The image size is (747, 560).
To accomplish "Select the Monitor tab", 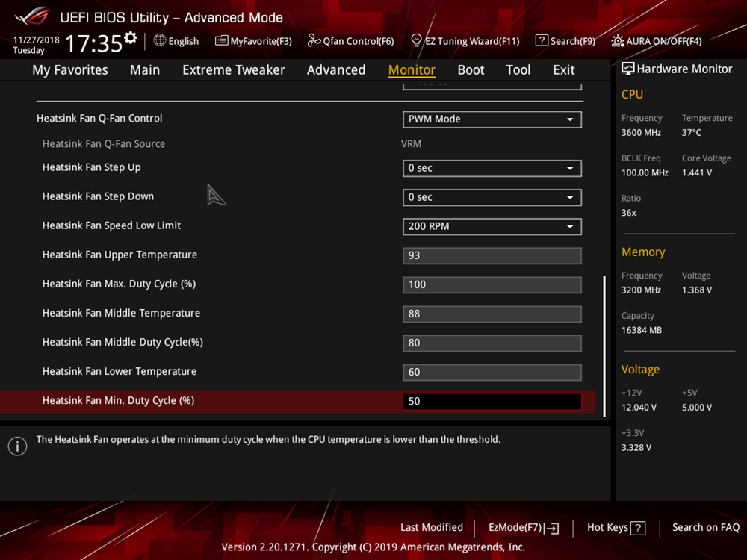I will (x=412, y=70).
